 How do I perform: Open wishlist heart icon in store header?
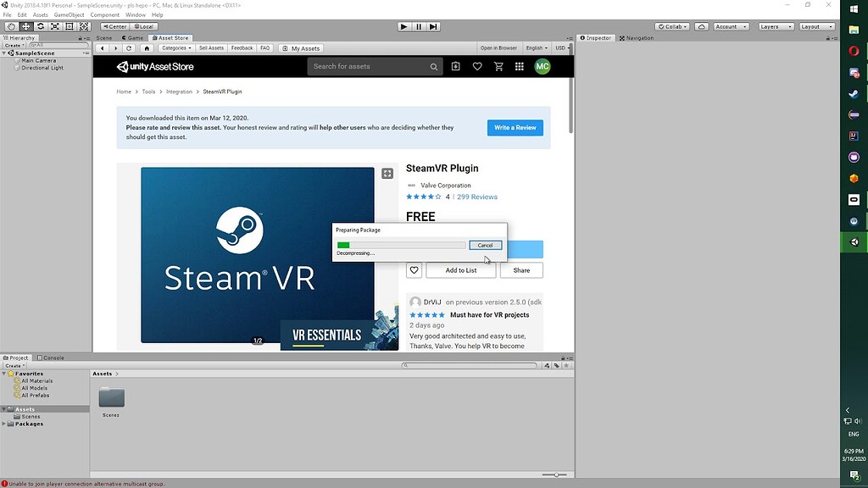click(477, 66)
